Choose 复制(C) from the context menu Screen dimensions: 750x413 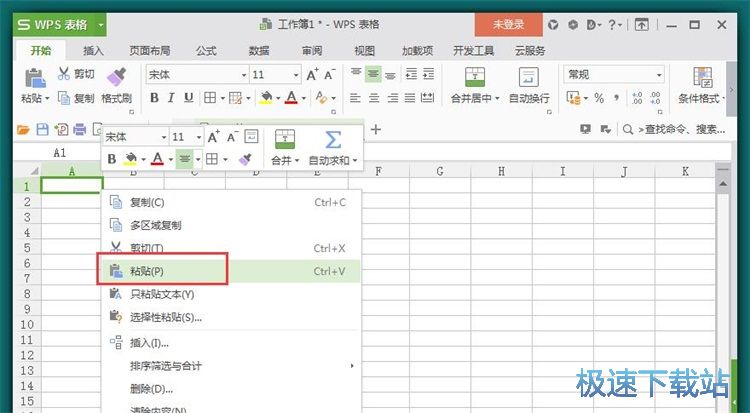[x=232, y=202]
